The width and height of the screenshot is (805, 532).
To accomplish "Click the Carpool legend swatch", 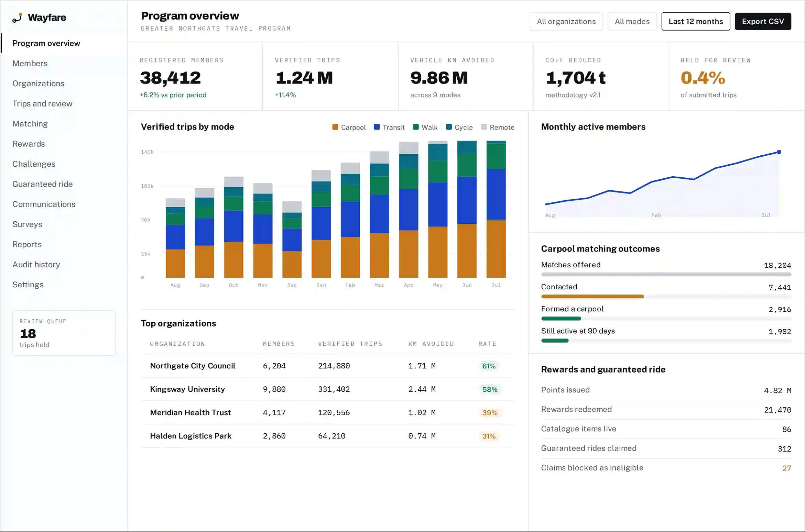I will click(x=335, y=127).
